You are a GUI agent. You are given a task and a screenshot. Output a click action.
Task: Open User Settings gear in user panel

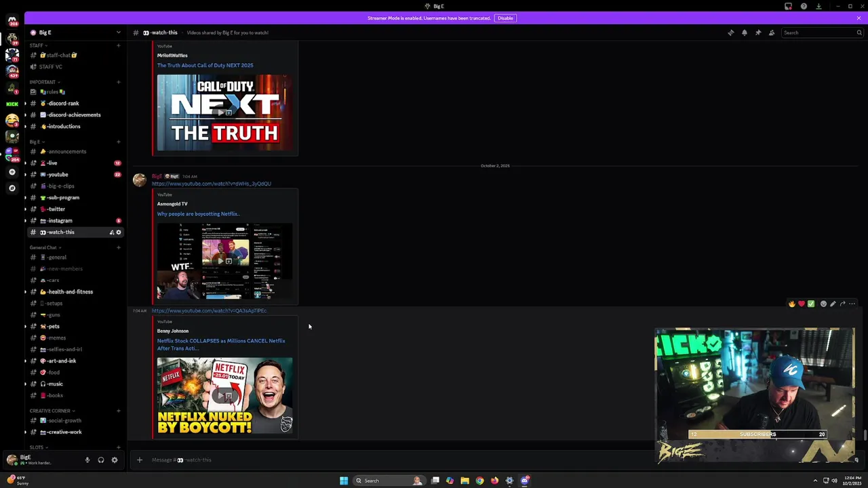pos(114,460)
